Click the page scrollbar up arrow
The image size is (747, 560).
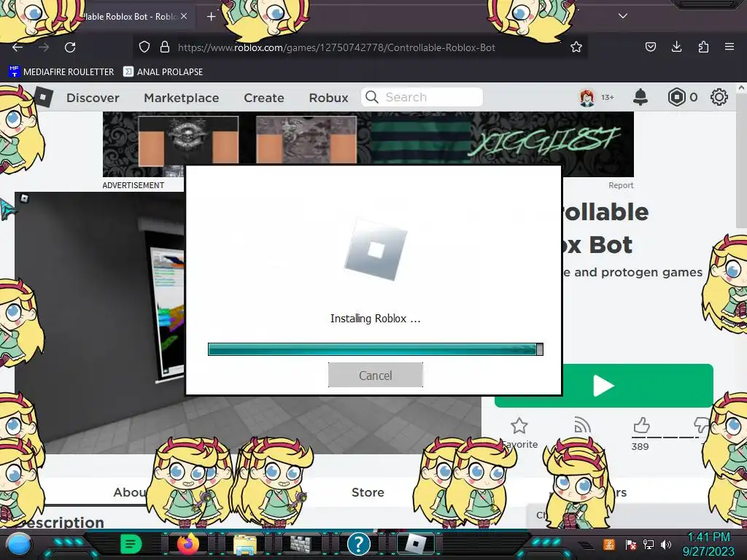point(741,88)
